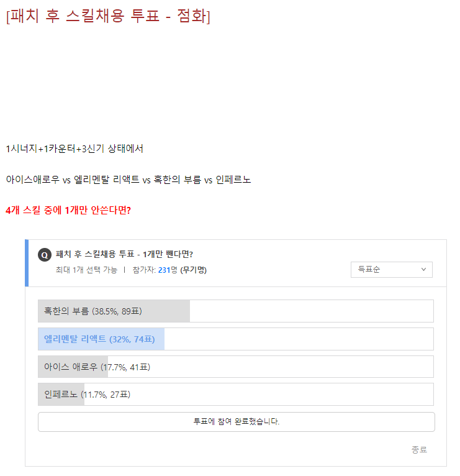Image resolution: width=460 pixels, height=476 pixels.
Task: Click the red post title 점화 heading
Action: point(108,16)
